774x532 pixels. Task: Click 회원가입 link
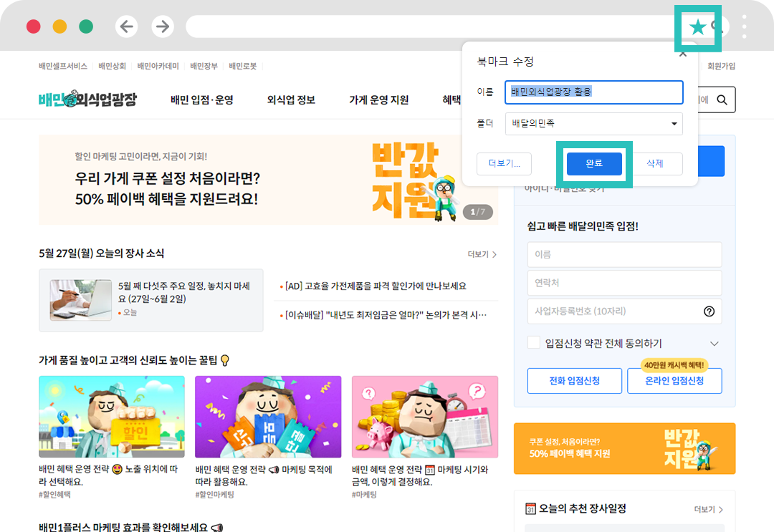click(x=721, y=66)
